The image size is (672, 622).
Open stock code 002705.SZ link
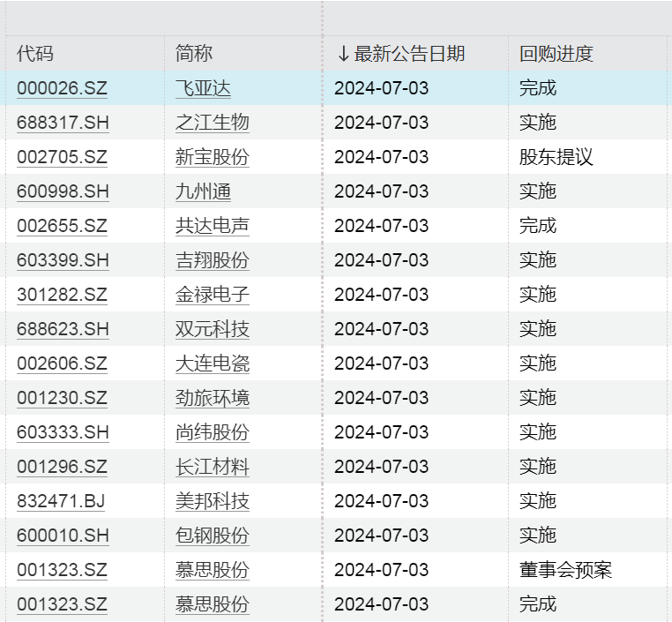[x=62, y=157]
